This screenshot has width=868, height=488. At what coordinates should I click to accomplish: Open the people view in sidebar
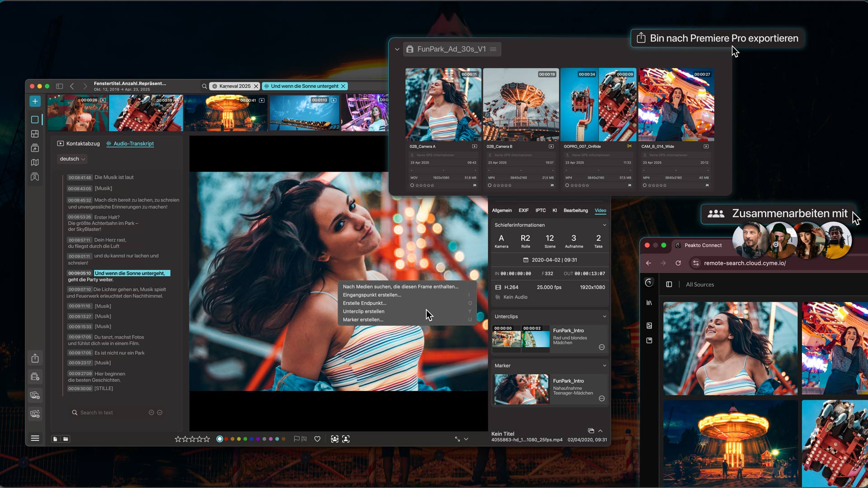point(35,177)
